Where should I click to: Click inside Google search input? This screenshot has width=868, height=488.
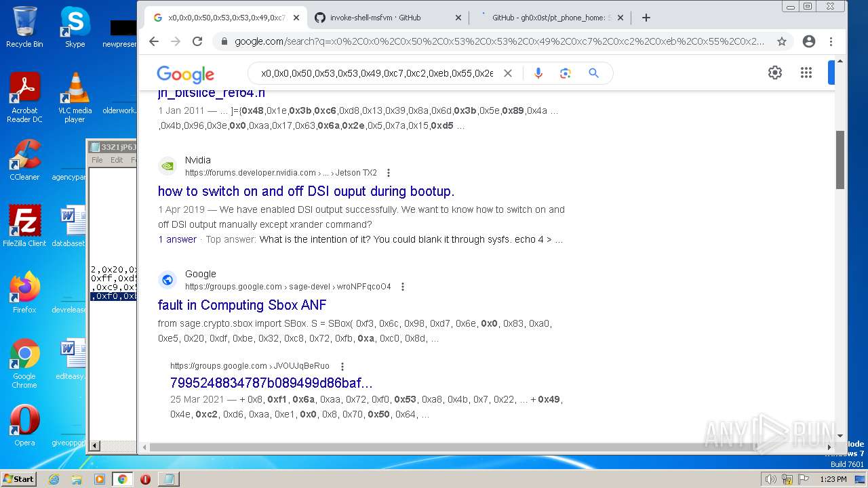pyautogui.click(x=377, y=73)
